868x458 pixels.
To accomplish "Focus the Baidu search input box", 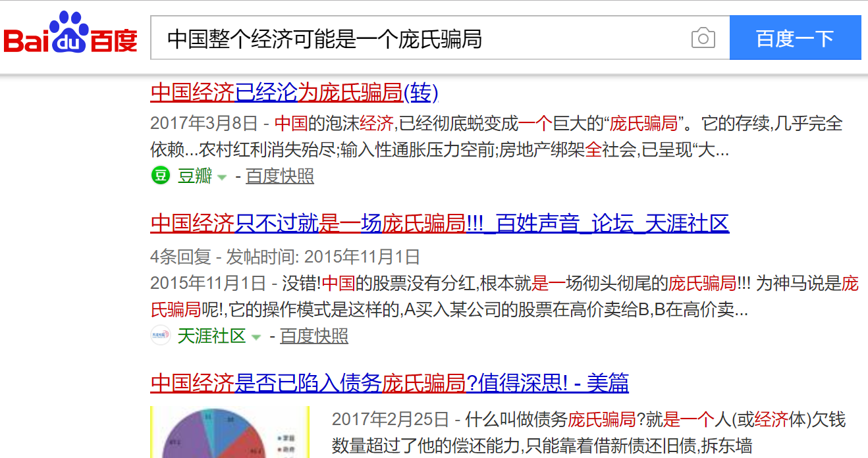I will [x=421, y=38].
